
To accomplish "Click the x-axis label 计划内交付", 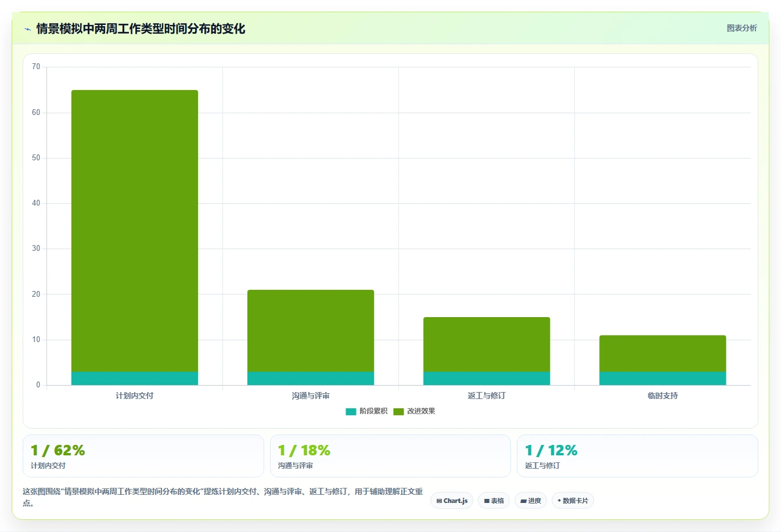I will (x=135, y=396).
